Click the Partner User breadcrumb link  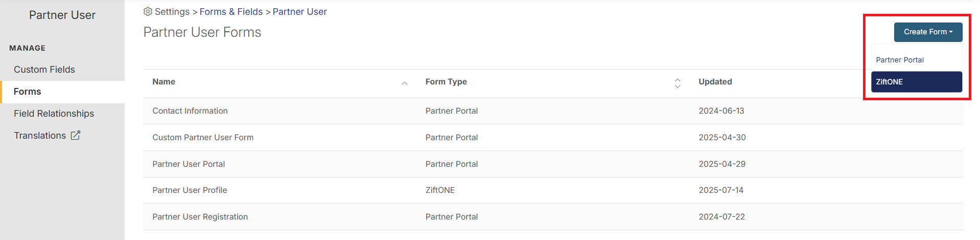click(299, 11)
